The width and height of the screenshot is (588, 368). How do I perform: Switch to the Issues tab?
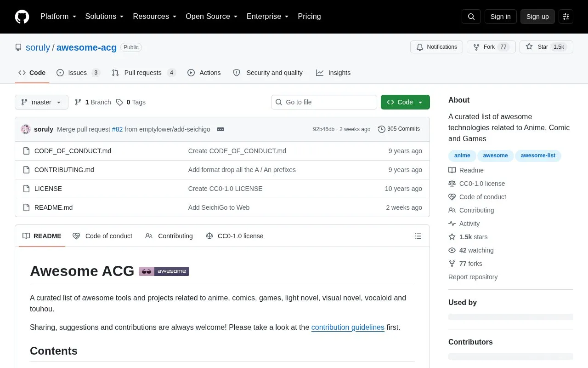tap(78, 73)
